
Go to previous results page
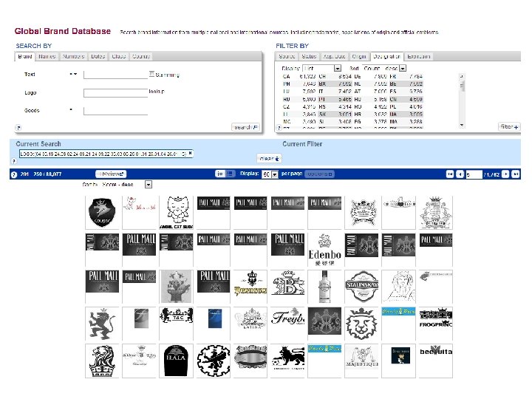tap(460, 174)
